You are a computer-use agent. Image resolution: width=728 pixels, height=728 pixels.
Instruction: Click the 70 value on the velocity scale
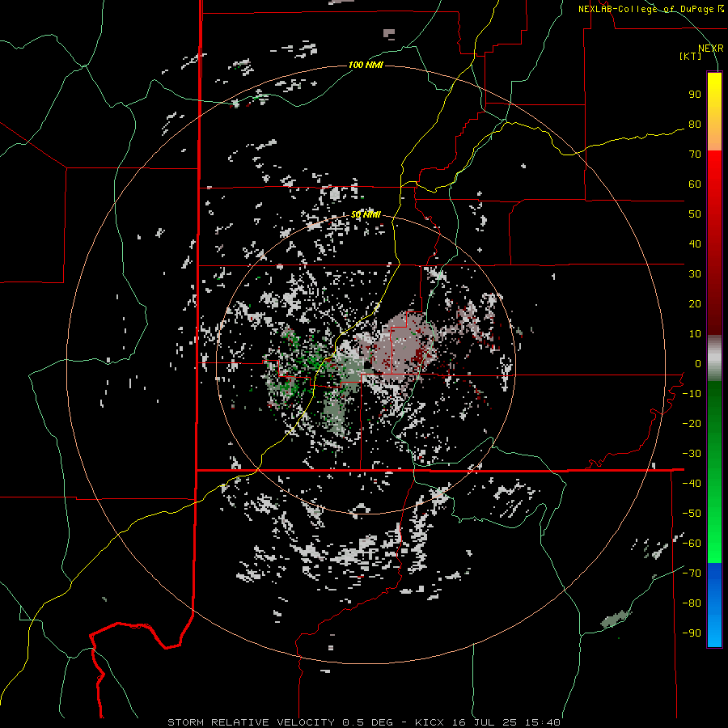pyautogui.click(x=695, y=154)
